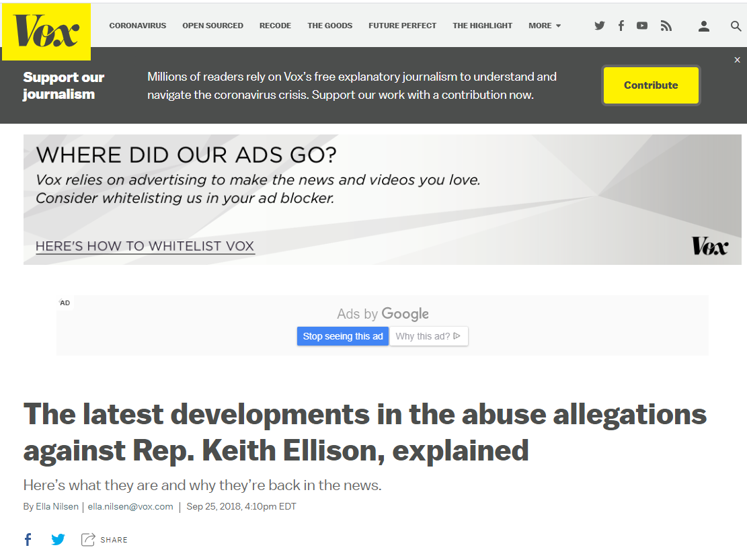Visit FUTURE PERFECT section

click(402, 26)
